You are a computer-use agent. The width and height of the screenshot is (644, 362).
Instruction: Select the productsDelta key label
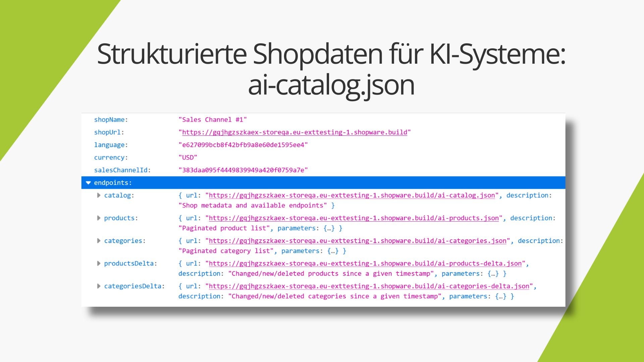point(130,263)
